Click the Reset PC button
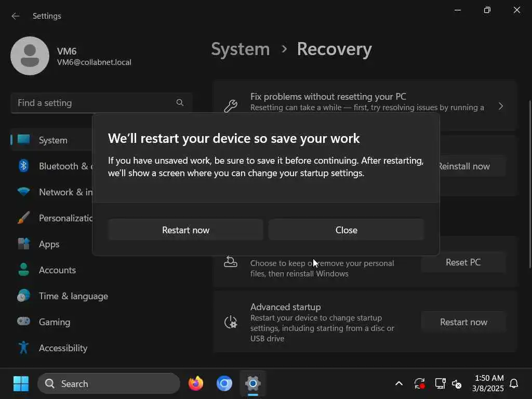The height and width of the screenshot is (399, 532). pos(463,262)
